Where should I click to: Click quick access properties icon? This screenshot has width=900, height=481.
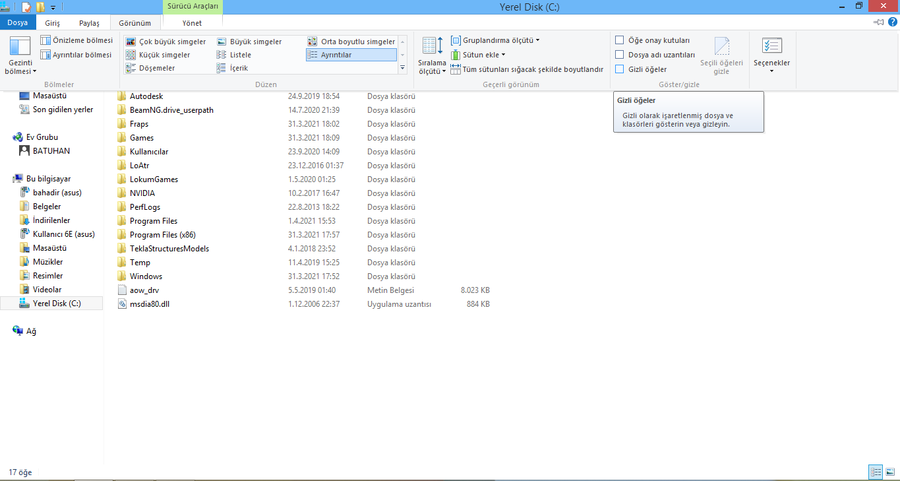(x=26, y=7)
